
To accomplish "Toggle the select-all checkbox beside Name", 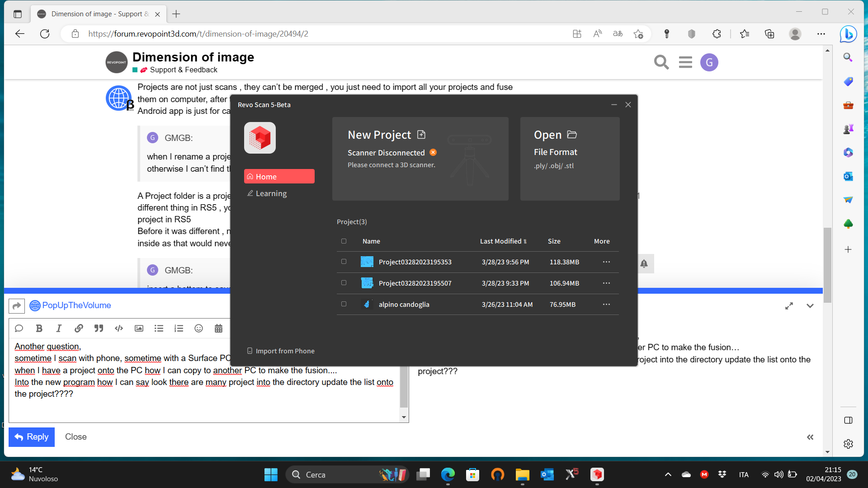I will coord(344,241).
